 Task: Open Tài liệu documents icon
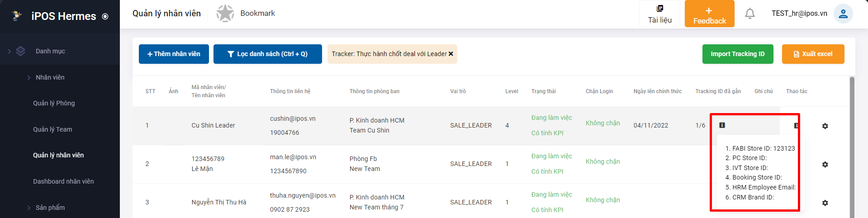tap(660, 8)
